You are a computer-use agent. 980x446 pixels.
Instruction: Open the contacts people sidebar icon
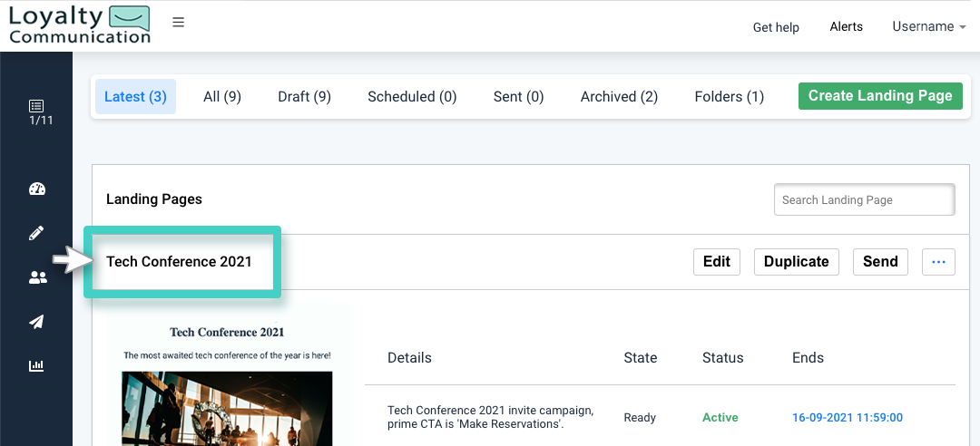37,278
